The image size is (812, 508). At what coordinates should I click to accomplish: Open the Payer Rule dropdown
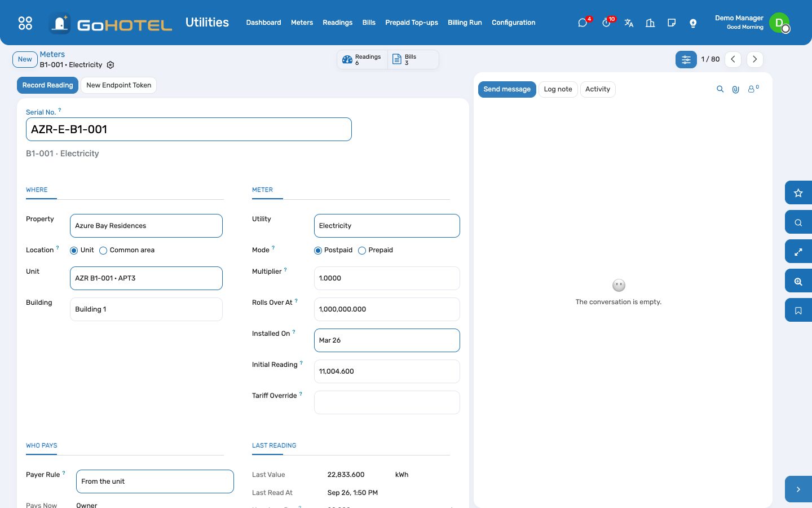point(155,481)
